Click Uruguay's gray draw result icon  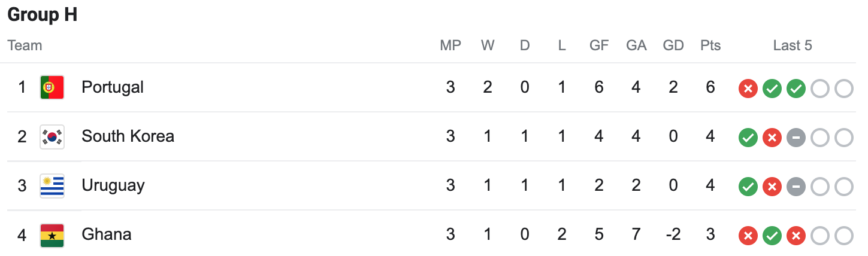pyautogui.click(x=796, y=187)
